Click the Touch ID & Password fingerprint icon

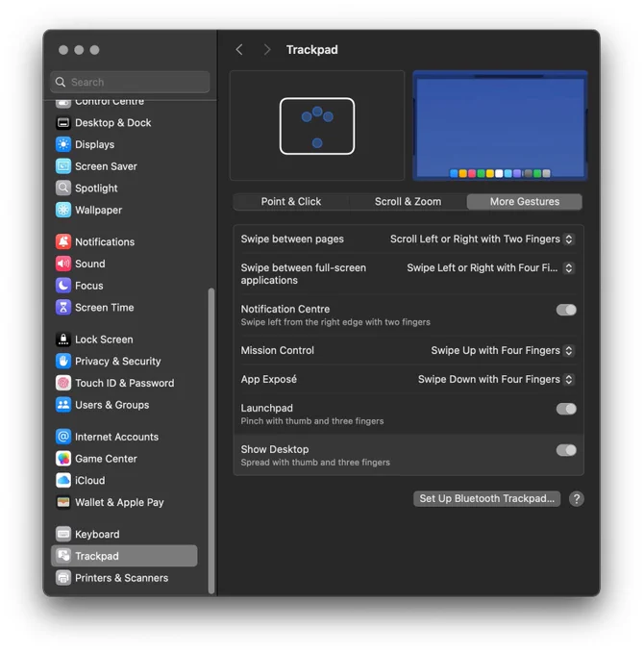click(x=62, y=383)
